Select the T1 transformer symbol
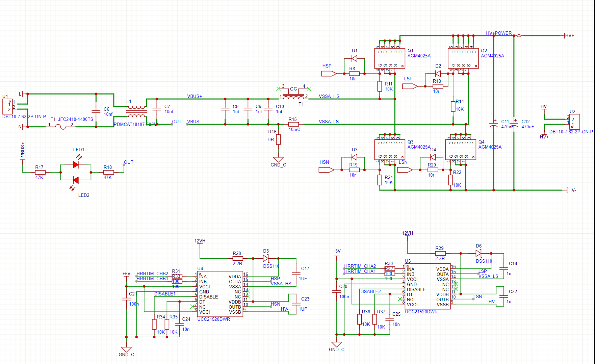This screenshot has height=364, width=595. tap(293, 97)
